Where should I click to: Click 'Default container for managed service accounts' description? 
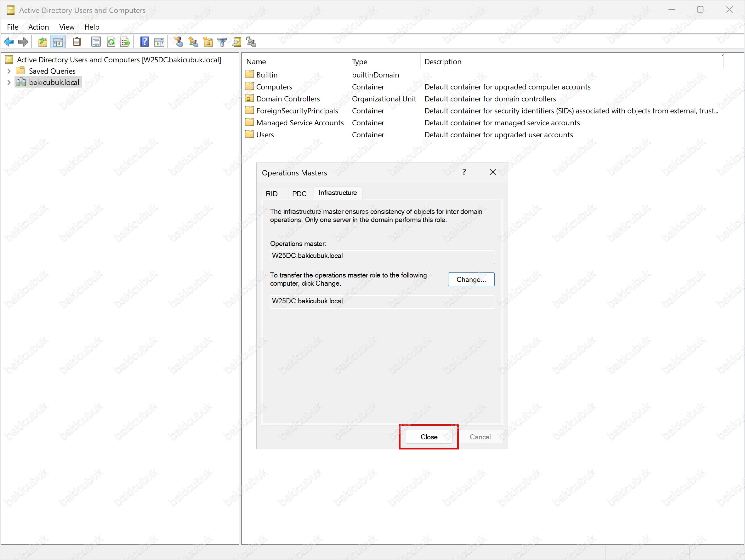pos(502,123)
